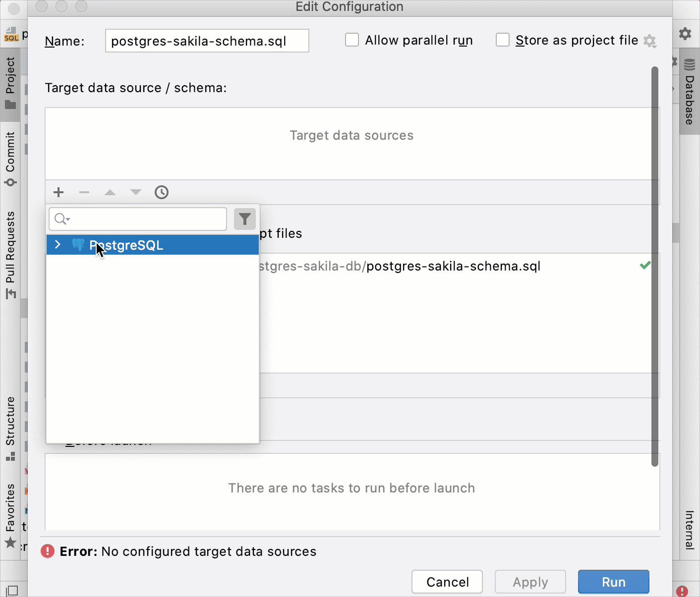Enable Allow parallel run
Screen dimensions: 700x597
352,40
